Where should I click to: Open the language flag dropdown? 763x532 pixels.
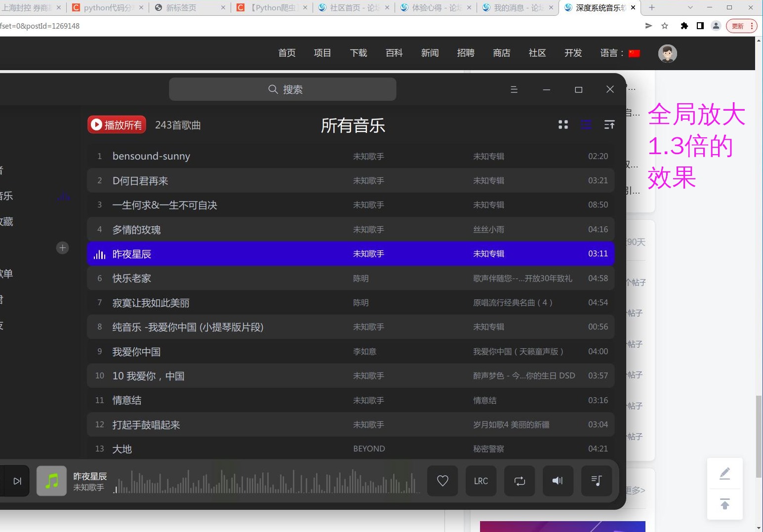click(x=635, y=53)
